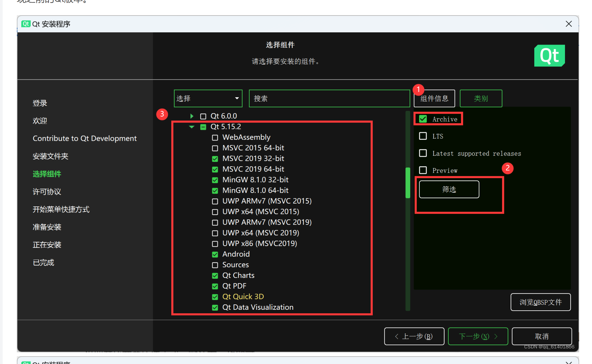Screen dimensions: 592x364
Task: Close the Qt installer window
Action: click(569, 24)
